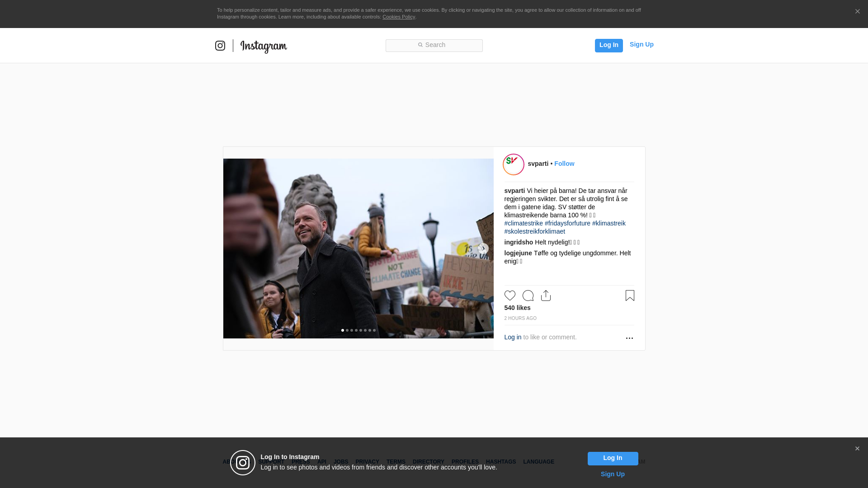Click Log in link to like or comment
Screen dimensions: 868x488
point(513,337)
